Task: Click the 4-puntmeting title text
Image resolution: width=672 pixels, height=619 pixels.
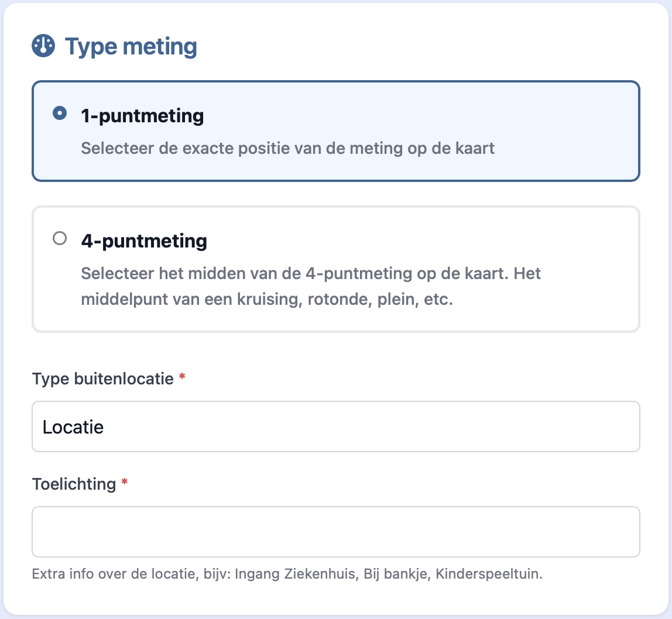Action: [x=143, y=239]
